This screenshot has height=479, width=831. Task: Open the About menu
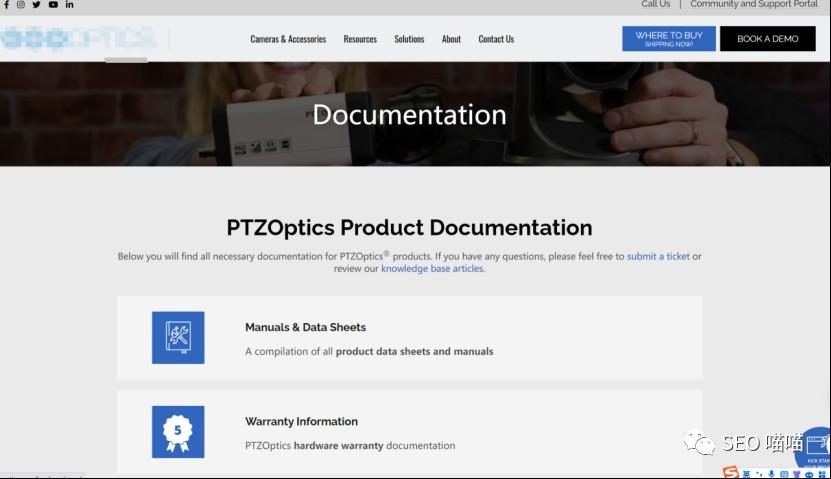coord(451,39)
